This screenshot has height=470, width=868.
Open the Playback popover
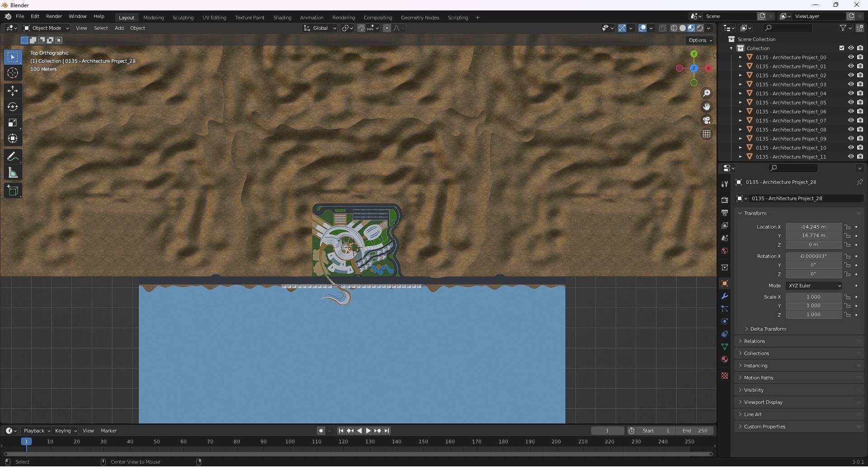coord(36,431)
